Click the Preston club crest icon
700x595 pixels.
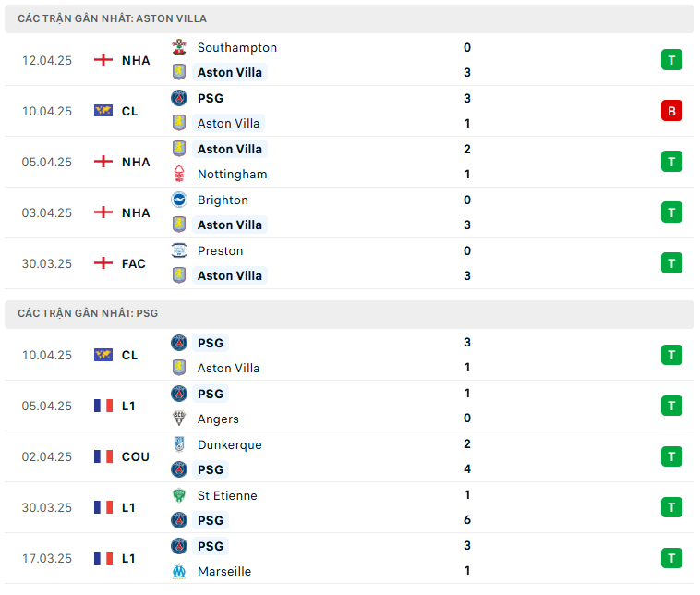[178, 250]
